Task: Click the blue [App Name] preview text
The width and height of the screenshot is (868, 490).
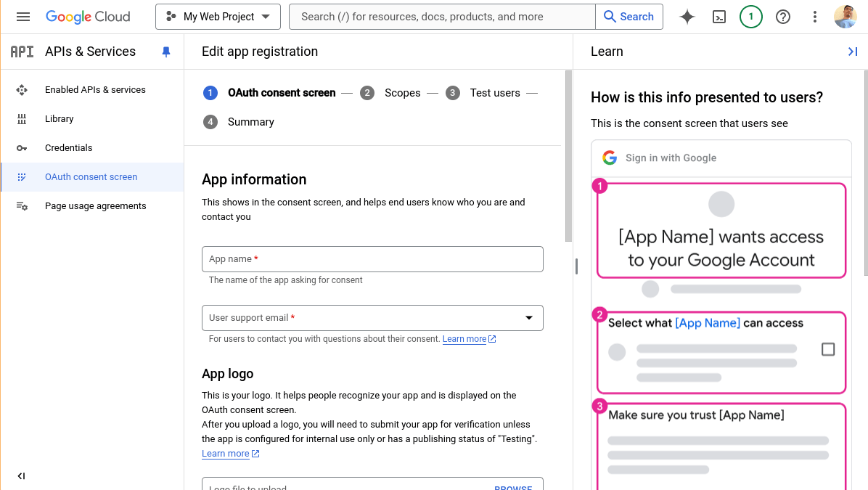Action: coord(708,323)
